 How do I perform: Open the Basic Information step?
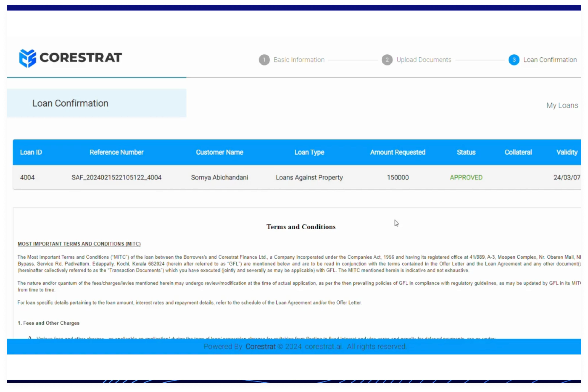pyautogui.click(x=299, y=60)
